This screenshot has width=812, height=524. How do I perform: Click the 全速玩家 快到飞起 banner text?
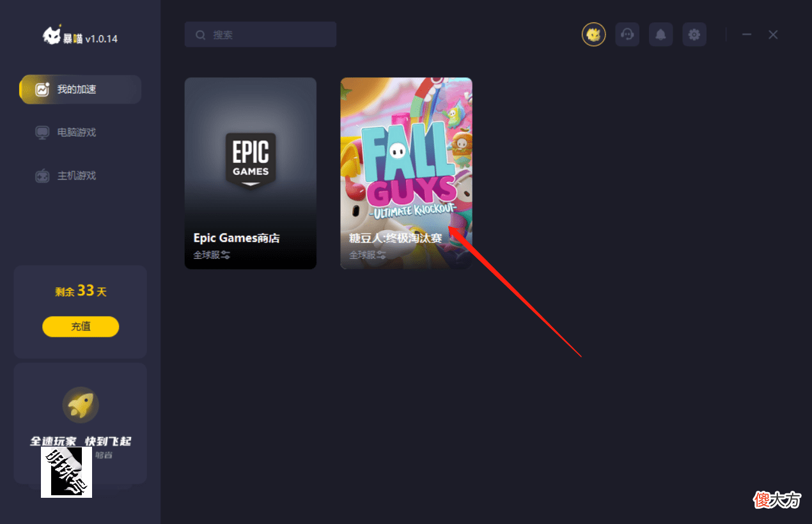[81, 442]
